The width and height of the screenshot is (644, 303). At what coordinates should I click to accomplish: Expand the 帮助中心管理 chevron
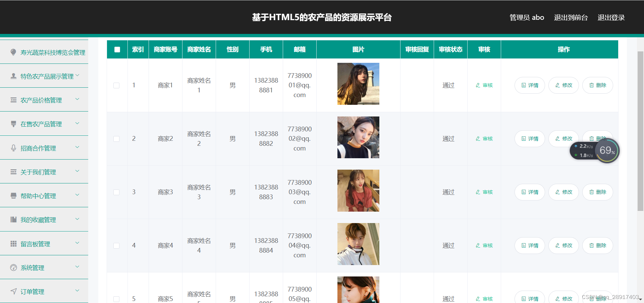point(77,195)
